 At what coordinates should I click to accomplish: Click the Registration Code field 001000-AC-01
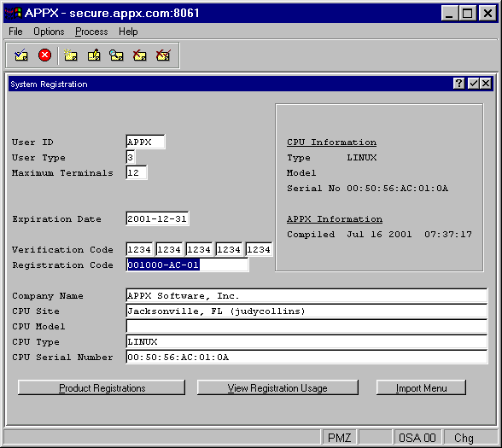[x=187, y=265]
